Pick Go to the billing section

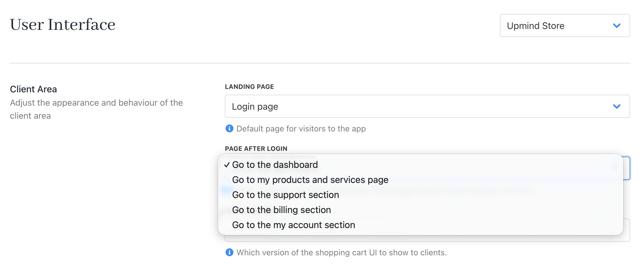(x=420, y=210)
